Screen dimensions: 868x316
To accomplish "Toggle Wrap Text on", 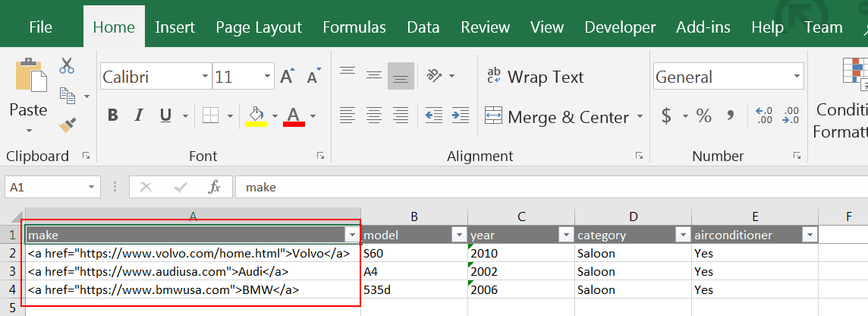I will (535, 77).
